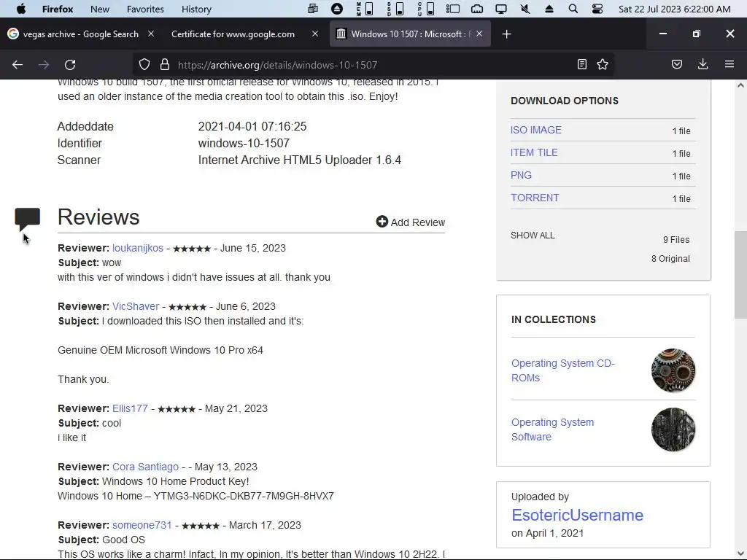Click the gears thumbnail for CD-ROMs collection
The width and height of the screenshot is (747, 560).
(x=673, y=370)
